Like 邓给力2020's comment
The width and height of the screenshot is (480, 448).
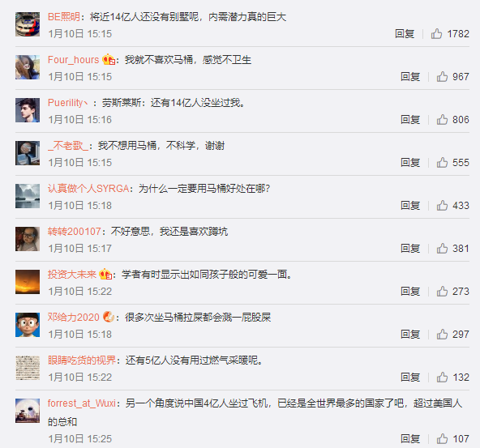pyautogui.click(x=442, y=335)
